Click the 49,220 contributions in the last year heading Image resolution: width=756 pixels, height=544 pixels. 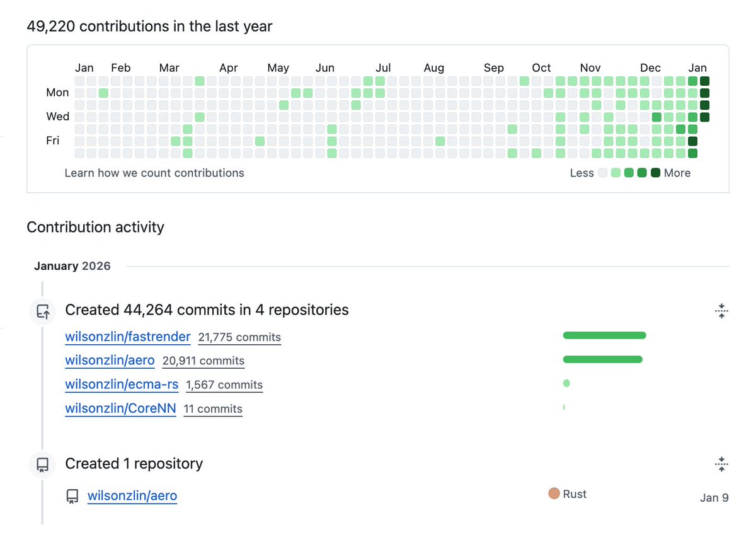click(149, 26)
